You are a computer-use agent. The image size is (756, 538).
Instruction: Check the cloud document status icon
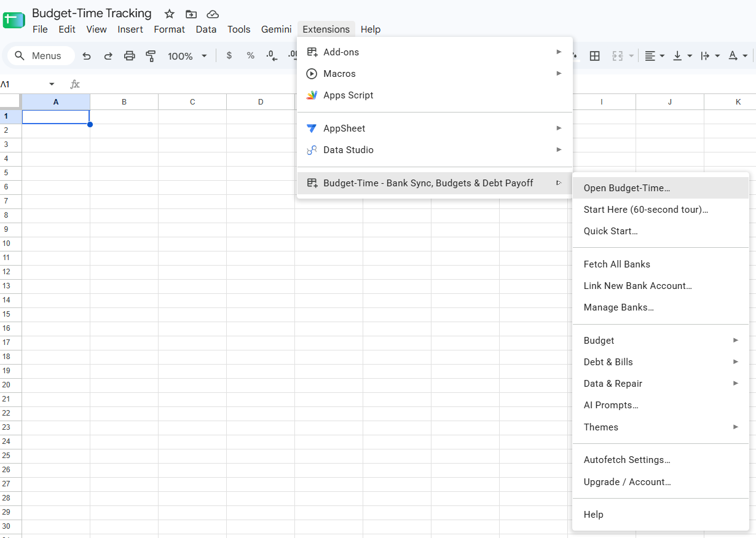pyautogui.click(x=213, y=14)
